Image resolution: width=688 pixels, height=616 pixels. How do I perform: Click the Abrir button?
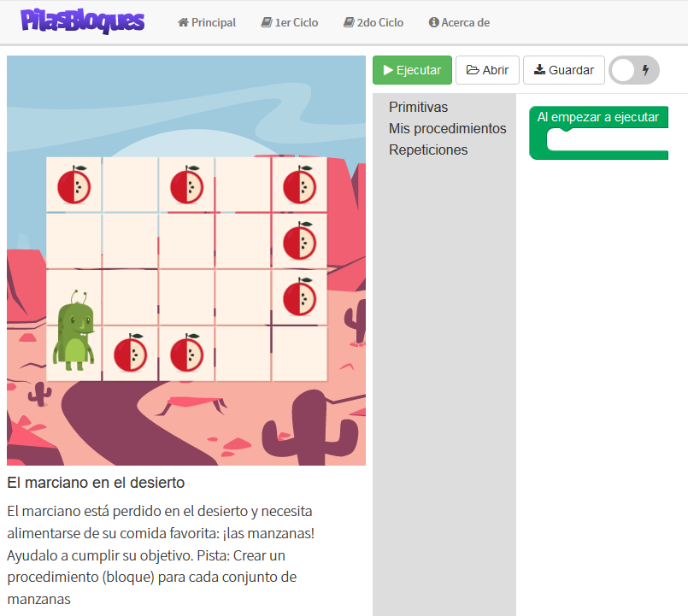coord(487,70)
